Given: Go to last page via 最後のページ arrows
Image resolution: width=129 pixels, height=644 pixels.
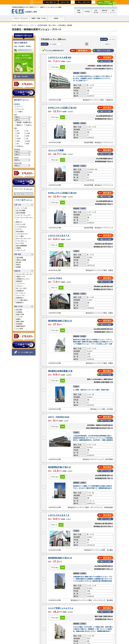Looking at the screenshot, I should pos(108,44).
